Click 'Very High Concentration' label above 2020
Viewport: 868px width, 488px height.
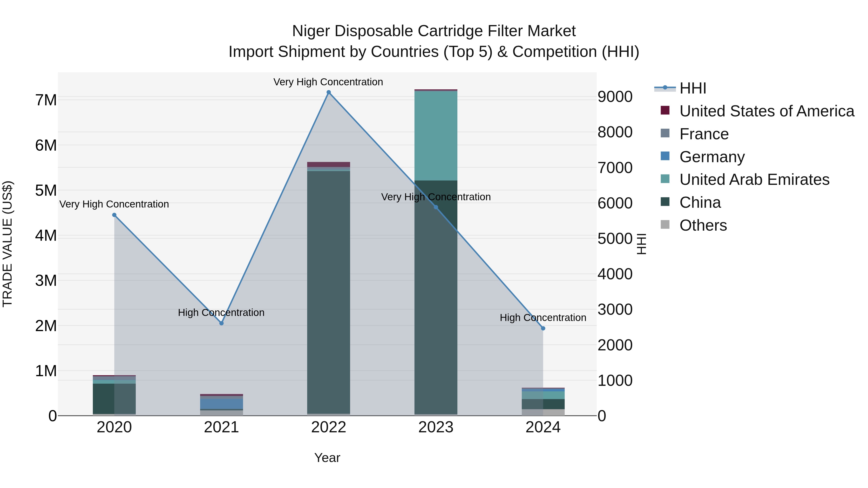(x=114, y=204)
